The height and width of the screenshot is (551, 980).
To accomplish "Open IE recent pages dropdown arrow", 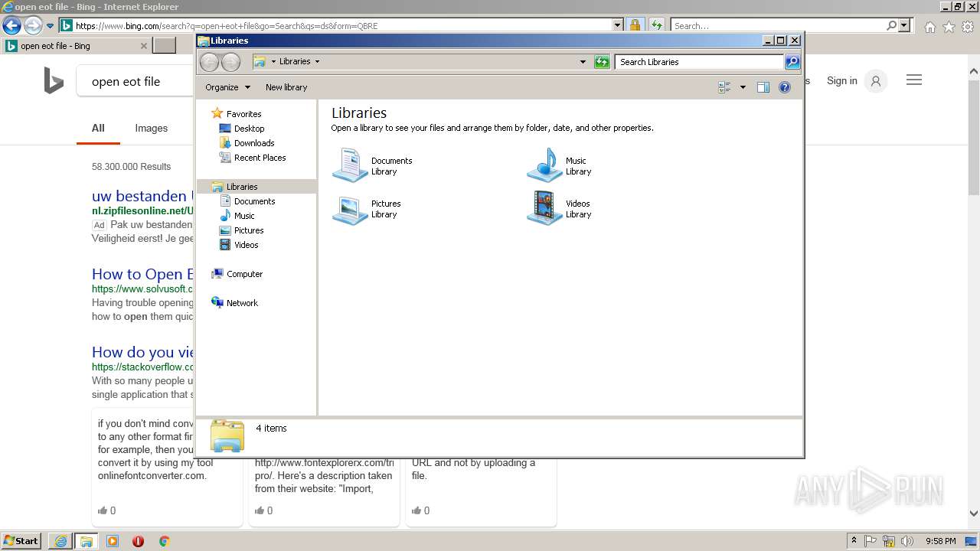I will [x=51, y=25].
